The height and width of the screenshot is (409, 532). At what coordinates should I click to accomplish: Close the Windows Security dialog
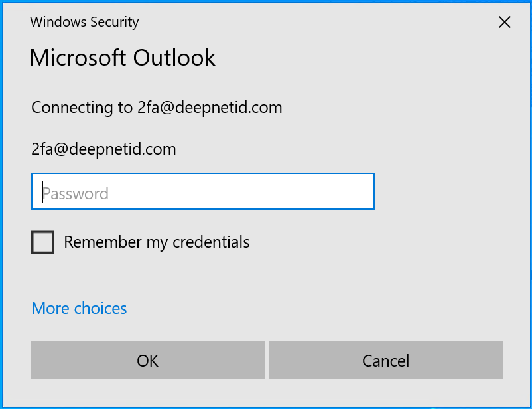coord(504,22)
